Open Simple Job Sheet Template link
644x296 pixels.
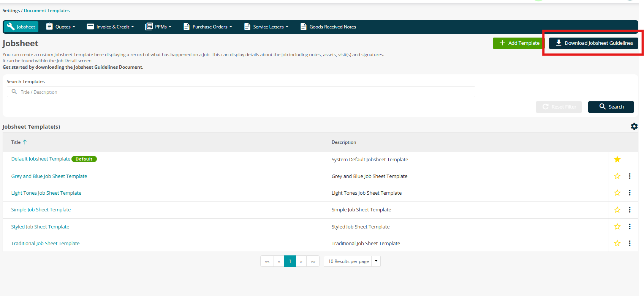[x=41, y=210]
